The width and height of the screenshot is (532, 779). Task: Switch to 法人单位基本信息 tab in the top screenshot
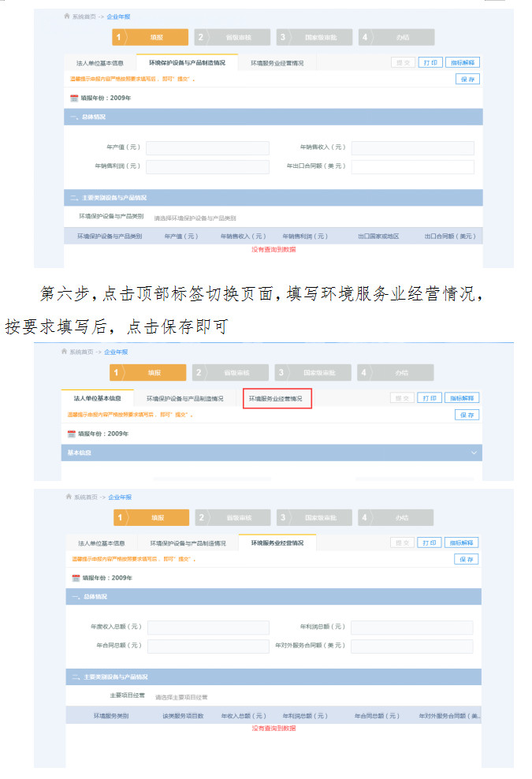(x=99, y=62)
